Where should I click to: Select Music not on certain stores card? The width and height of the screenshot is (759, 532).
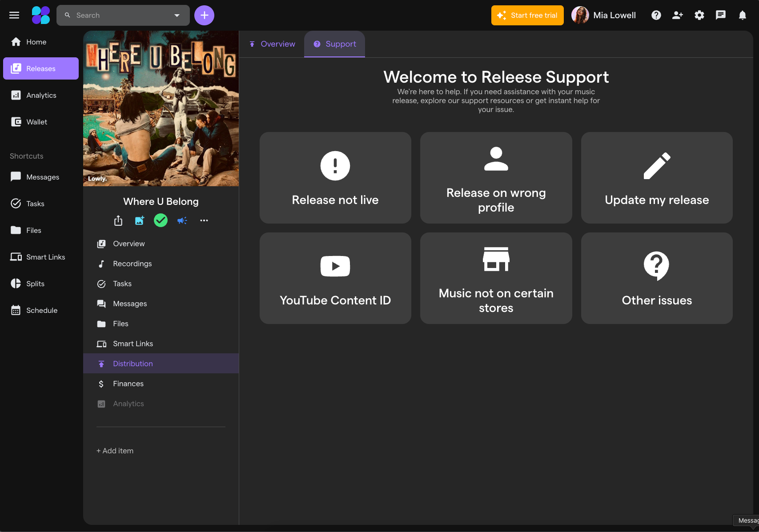496,278
